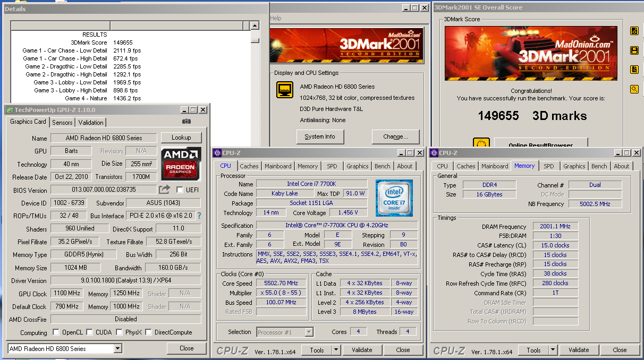Click the title icon of the CPU-Z CPU window
The height and width of the screenshot is (360, 644).
(x=217, y=153)
